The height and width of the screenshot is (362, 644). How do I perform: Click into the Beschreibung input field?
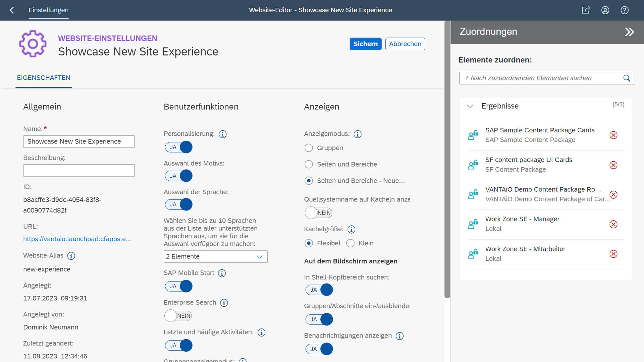point(78,170)
